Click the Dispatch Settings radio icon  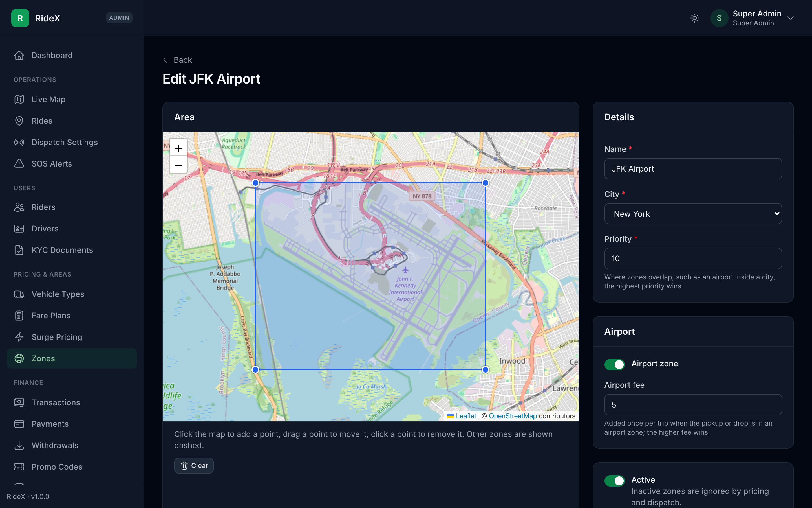19,143
